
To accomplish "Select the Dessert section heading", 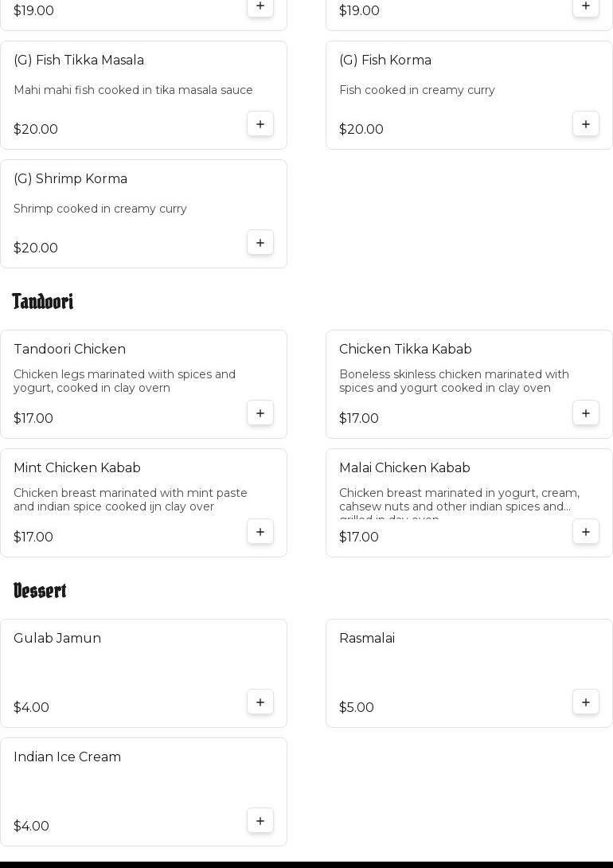I will pyautogui.click(x=40, y=590).
